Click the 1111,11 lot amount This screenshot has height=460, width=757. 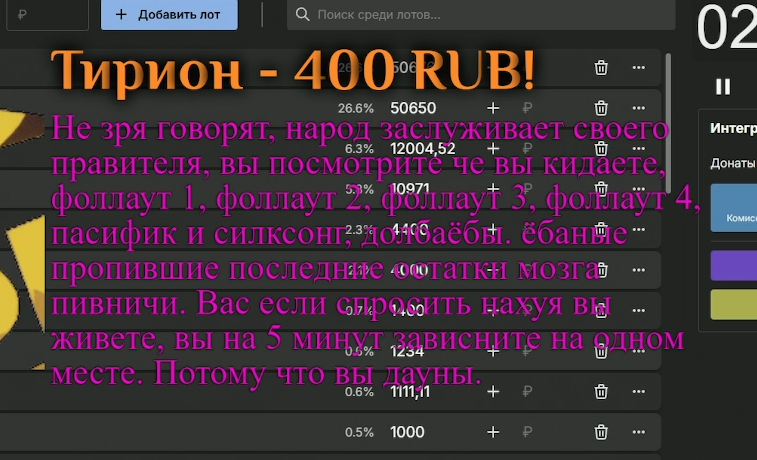(x=410, y=391)
